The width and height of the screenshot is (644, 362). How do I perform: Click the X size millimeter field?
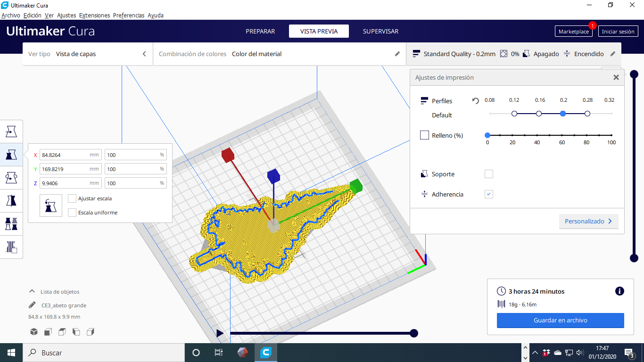click(x=71, y=155)
